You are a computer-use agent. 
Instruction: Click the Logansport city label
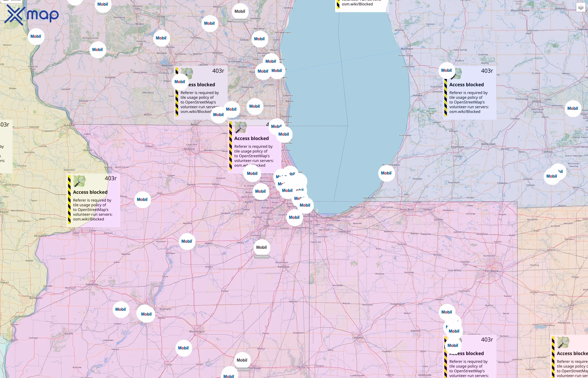point(398,304)
